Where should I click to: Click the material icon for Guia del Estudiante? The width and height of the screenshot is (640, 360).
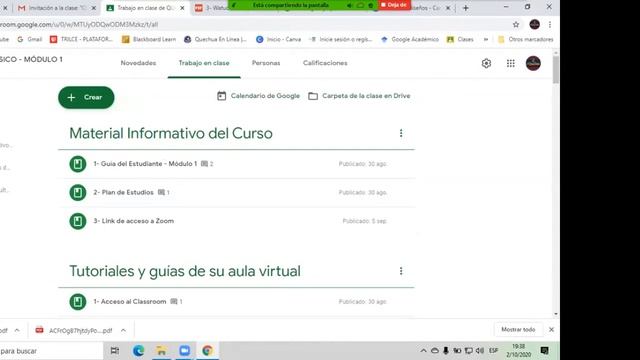tap(78, 164)
